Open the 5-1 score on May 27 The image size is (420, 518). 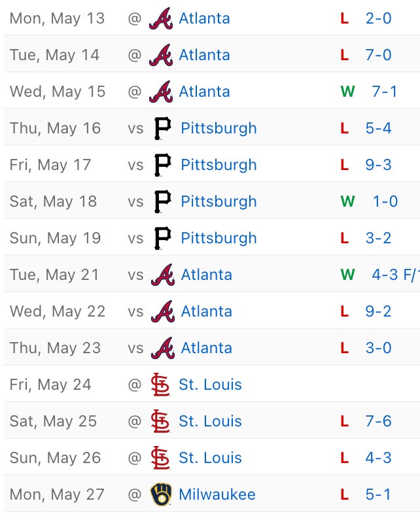click(x=378, y=494)
